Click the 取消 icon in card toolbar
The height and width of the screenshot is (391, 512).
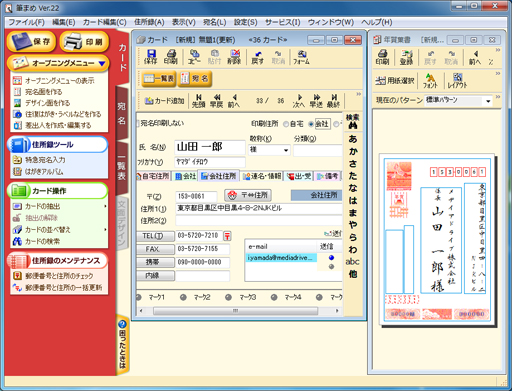coord(278,57)
